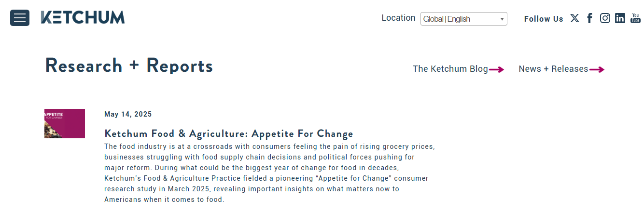Open the LinkedIn social icon

620,18
